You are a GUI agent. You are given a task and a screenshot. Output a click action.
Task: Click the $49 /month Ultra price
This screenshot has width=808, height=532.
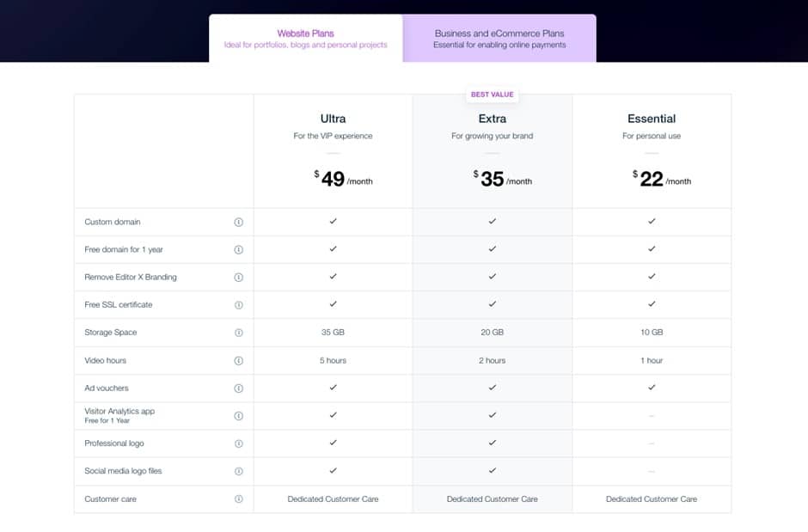[343, 179]
